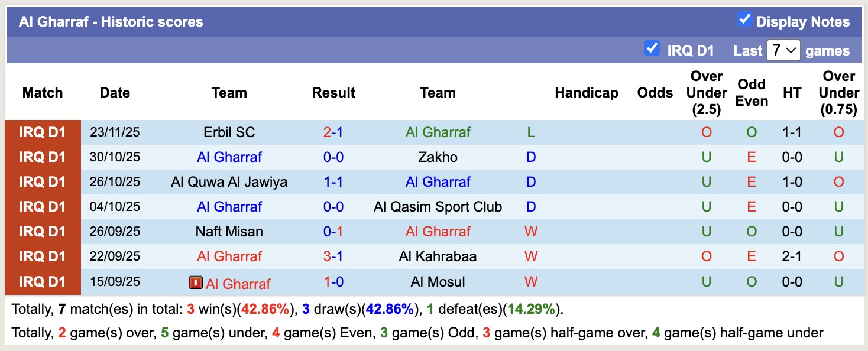Click the Zakho team name
Screen dimensions: 868x351
[x=438, y=157]
